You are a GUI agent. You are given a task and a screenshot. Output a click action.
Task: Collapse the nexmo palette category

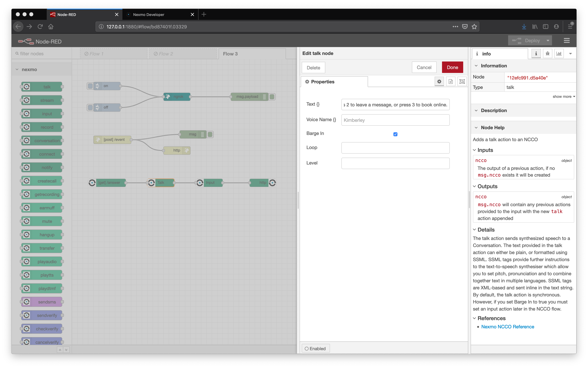point(17,69)
